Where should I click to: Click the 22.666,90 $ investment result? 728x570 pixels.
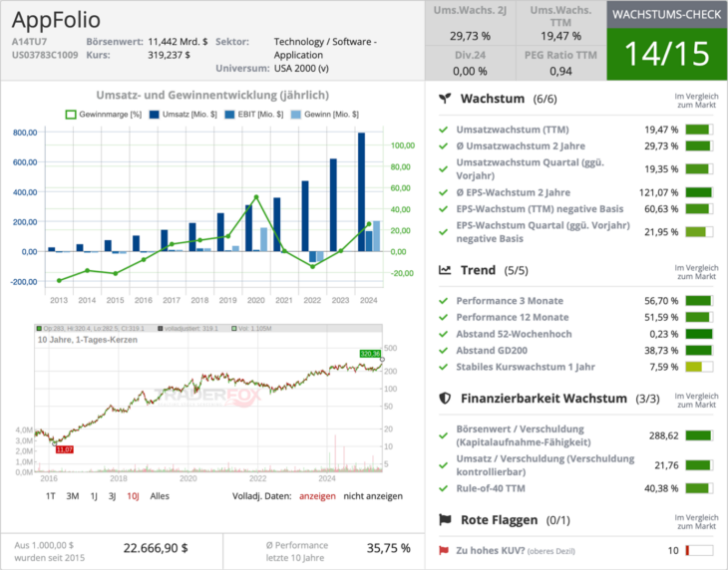[x=156, y=548]
